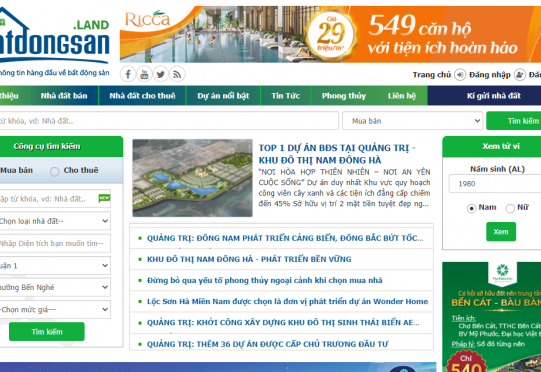Open the YouTube social icon
Screen dimensions: 541x372
pyautogui.click(x=144, y=74)
